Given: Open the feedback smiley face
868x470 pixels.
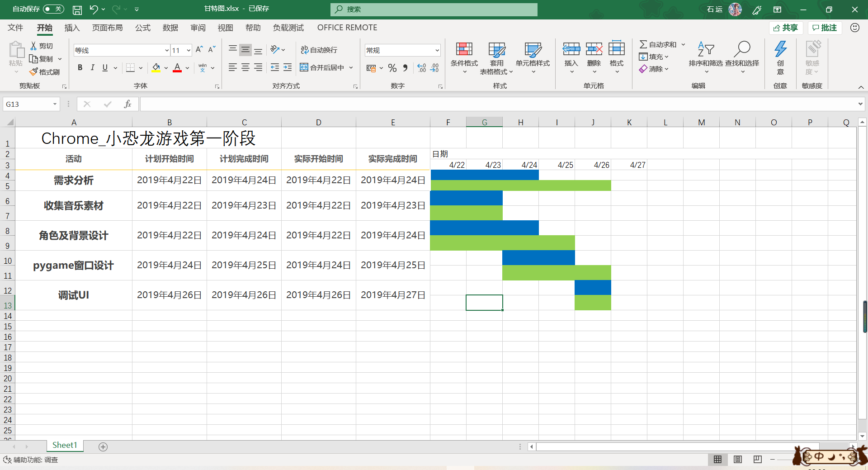Looking at the screenshot, I should 854,28.
